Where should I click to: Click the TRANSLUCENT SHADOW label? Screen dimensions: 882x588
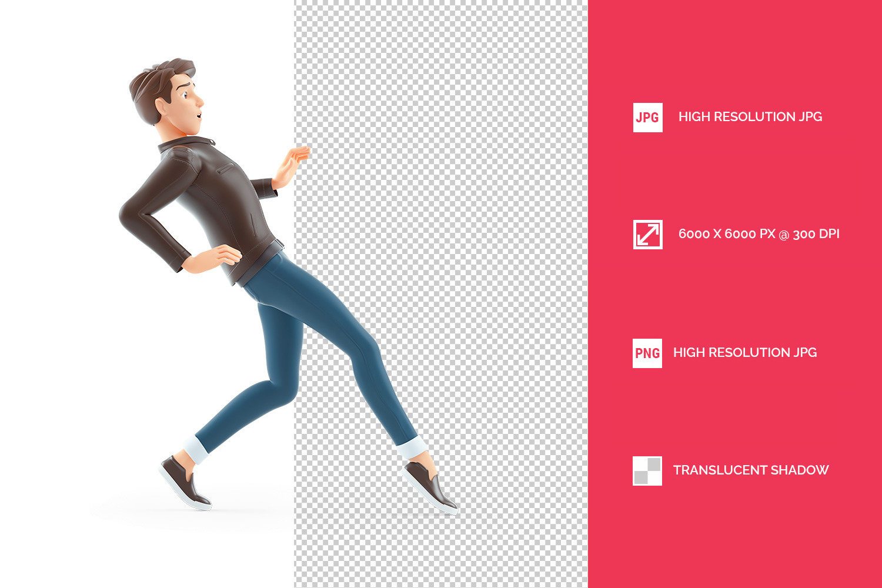pyautogui.click(x=750, y=470)
